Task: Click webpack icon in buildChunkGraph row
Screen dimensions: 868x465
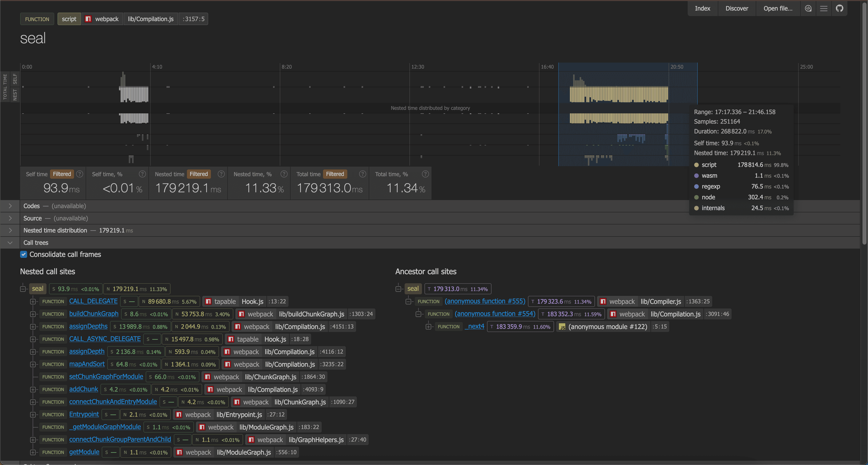Action: (x=241, y=314)
